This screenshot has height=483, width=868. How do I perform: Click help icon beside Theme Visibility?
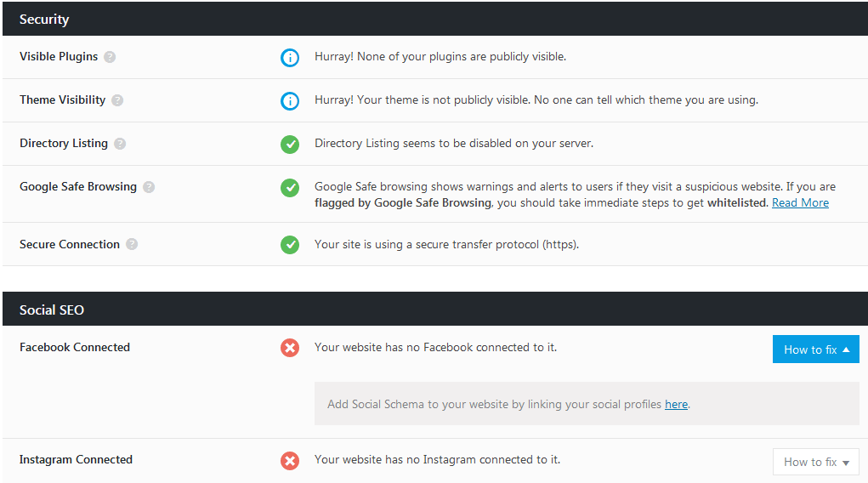117,100
